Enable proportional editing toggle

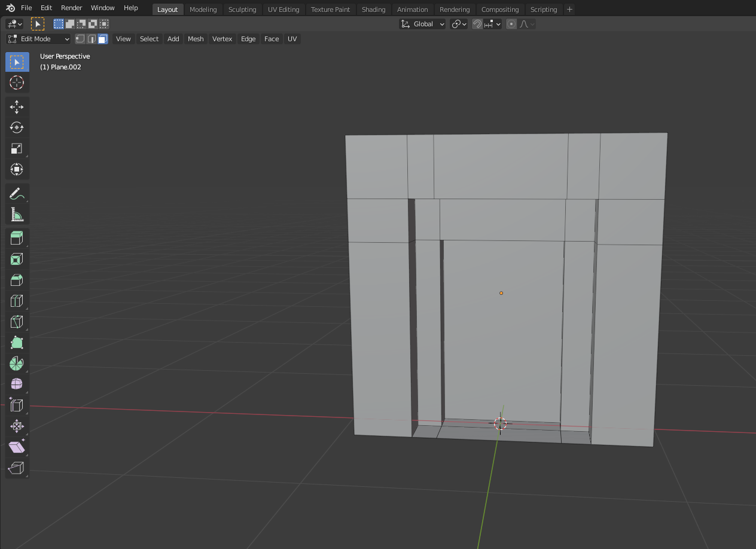click(x=511, y=24)
